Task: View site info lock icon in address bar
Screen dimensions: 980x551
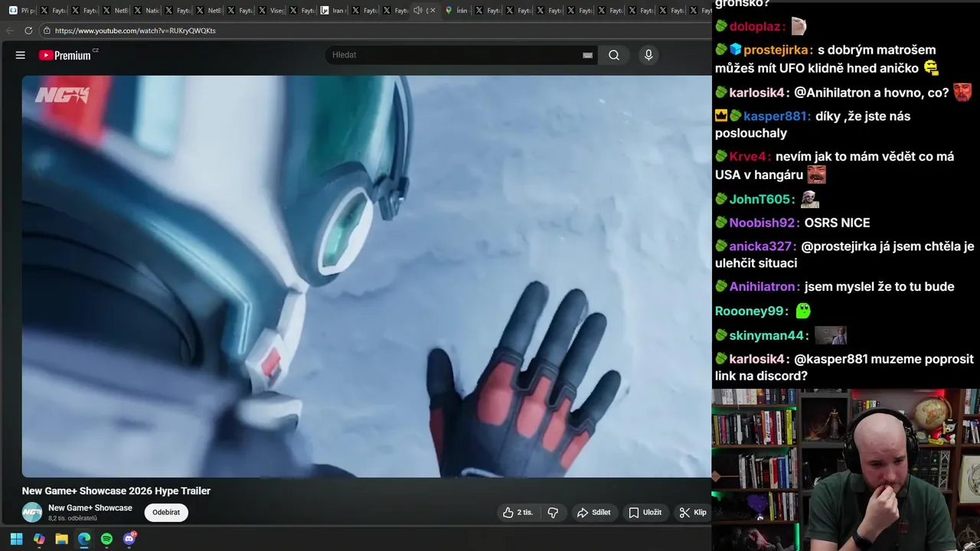Action: coord(47,31)
